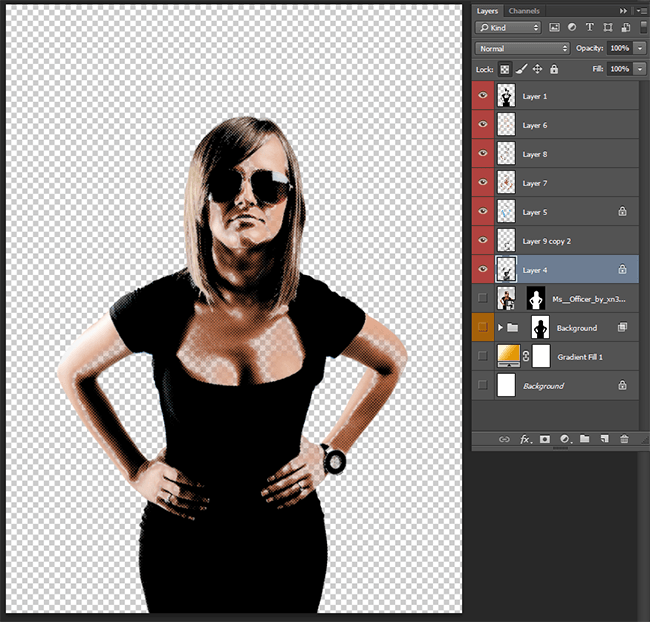Click the add layer style fx icon

click(x=525, y=439)
